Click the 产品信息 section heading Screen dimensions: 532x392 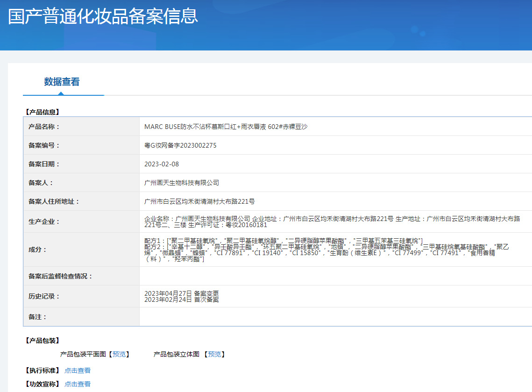coord(43,112)
